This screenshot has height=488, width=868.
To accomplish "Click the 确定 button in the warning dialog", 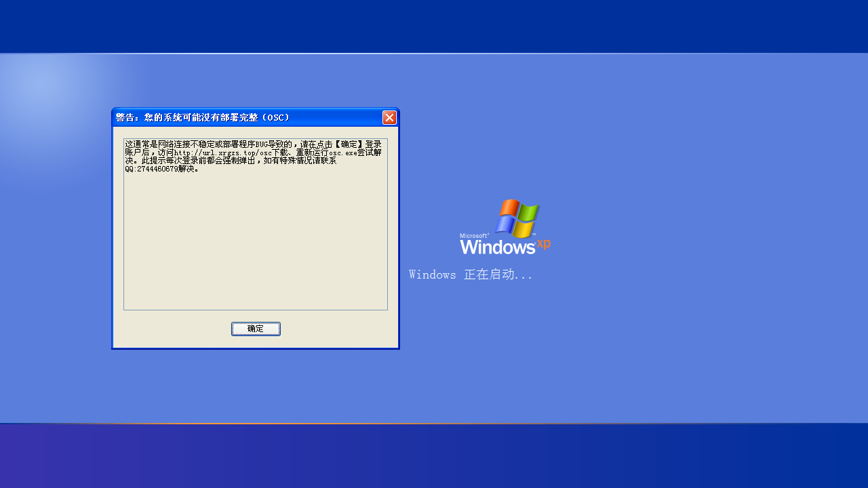I will pyautogui.click(x=256, y=329).
